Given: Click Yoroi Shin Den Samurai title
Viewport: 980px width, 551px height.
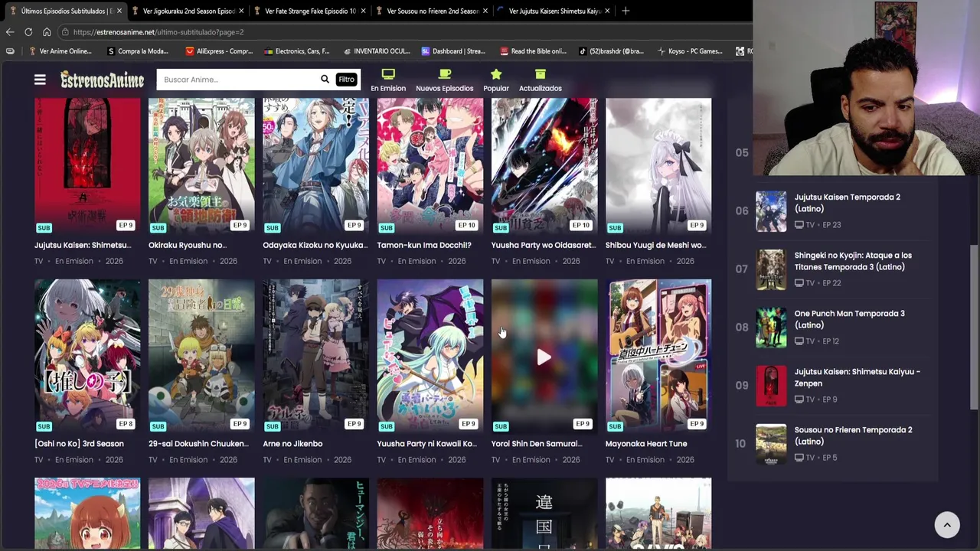Looking at the screenshot, I should [x=536, y=444].
